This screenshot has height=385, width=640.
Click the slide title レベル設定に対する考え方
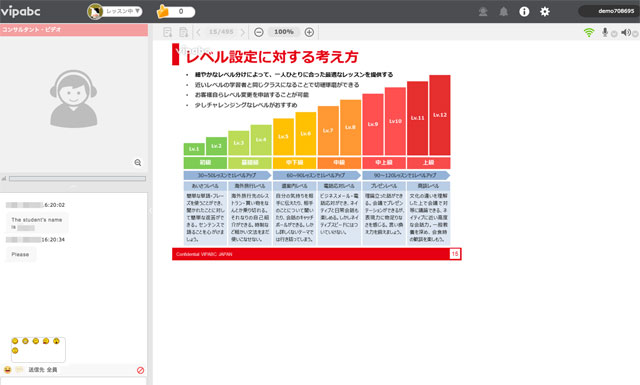point(272,57)
